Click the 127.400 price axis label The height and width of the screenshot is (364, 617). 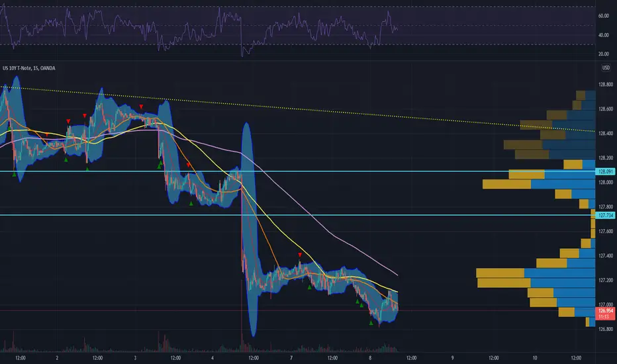pyautogui.click(x=606, y=255)
